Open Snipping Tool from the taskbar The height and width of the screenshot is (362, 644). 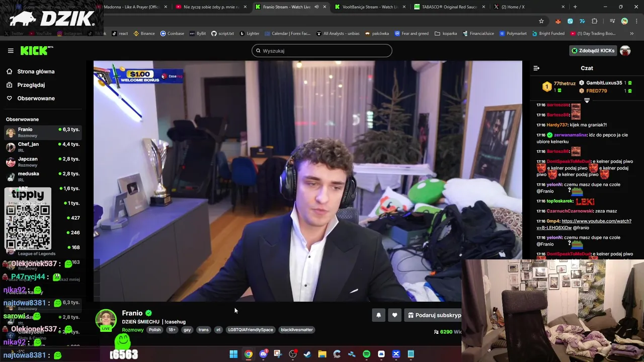(278, 354)
